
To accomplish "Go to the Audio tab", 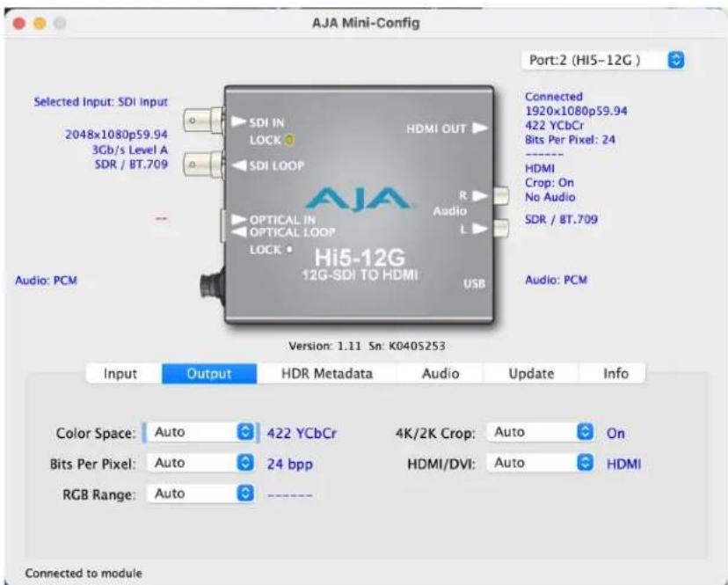I will [440, 374].
